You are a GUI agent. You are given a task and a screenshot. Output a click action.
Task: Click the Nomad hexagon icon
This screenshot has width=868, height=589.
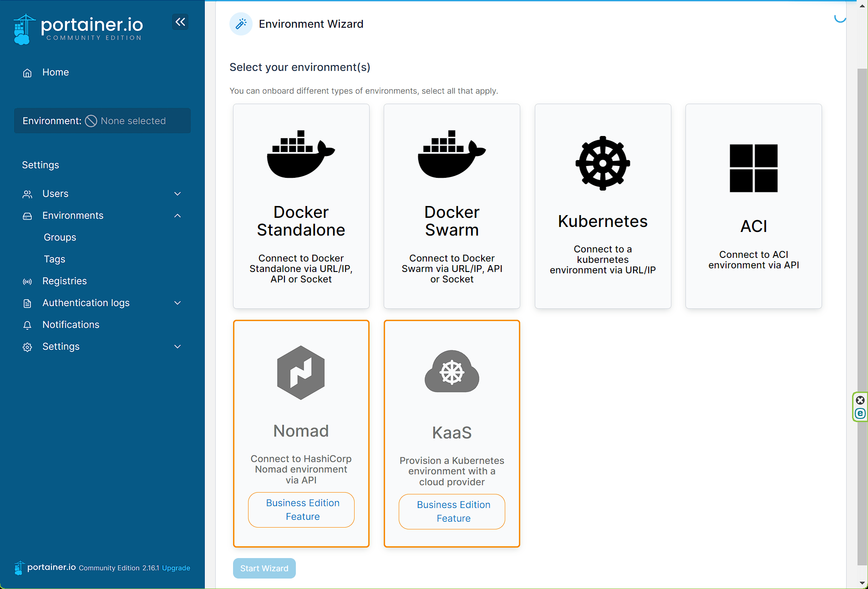(x=301, y=373)
